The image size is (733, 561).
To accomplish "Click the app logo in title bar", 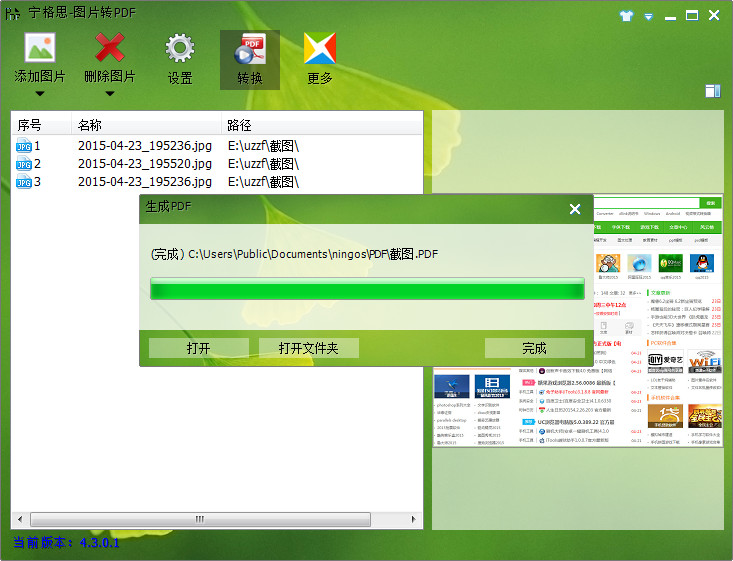I will pos(13,15).
